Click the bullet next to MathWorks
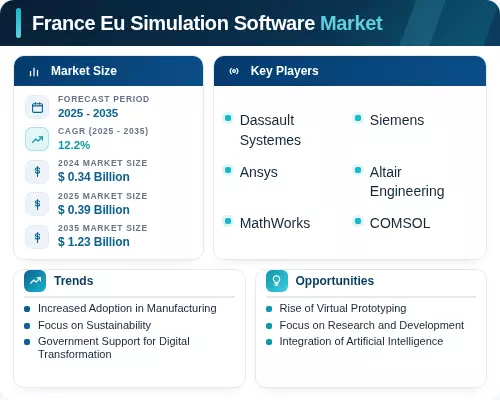 tap(228, 221)
